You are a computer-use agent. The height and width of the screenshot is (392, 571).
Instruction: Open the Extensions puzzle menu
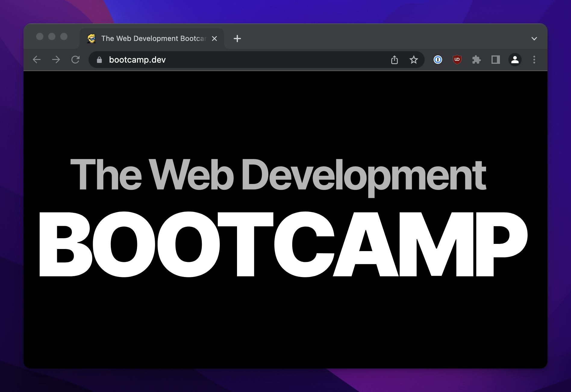[x=476, y=60]
